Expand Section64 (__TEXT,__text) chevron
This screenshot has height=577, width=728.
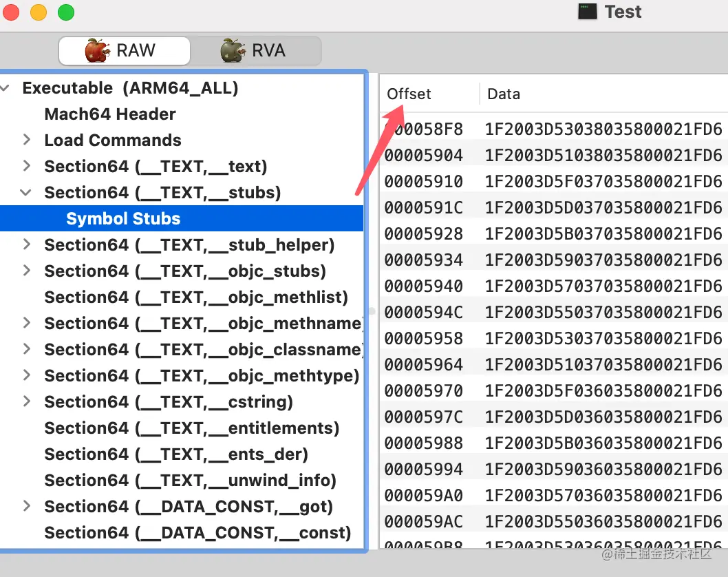pos(27,166)
